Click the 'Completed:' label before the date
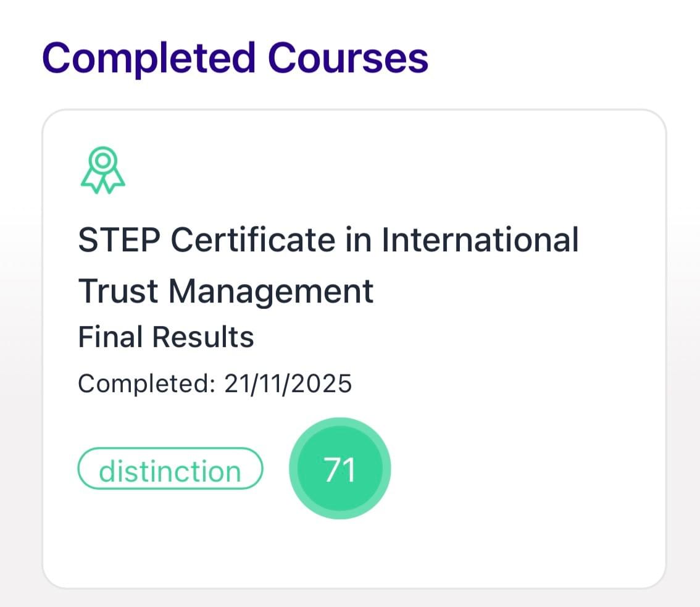Viewport: 700px width, 607px height. pos(146,383)
